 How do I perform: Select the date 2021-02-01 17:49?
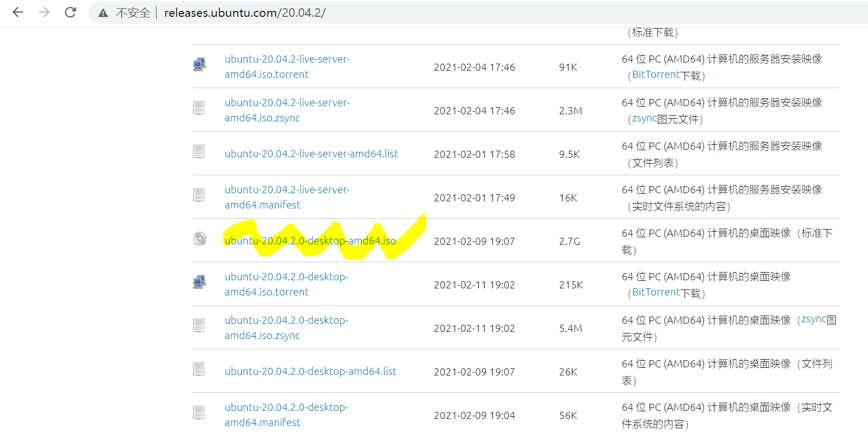[x=474, y=198]
